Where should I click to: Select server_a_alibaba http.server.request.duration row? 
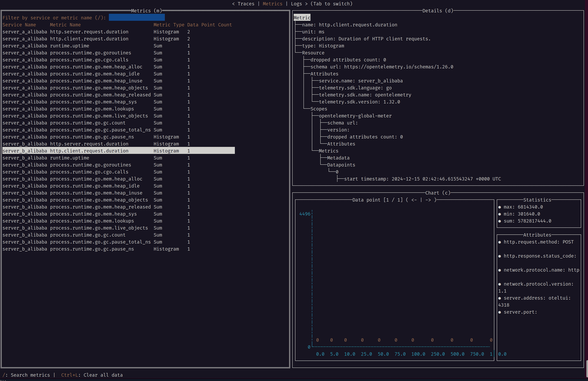coord(89,32)
